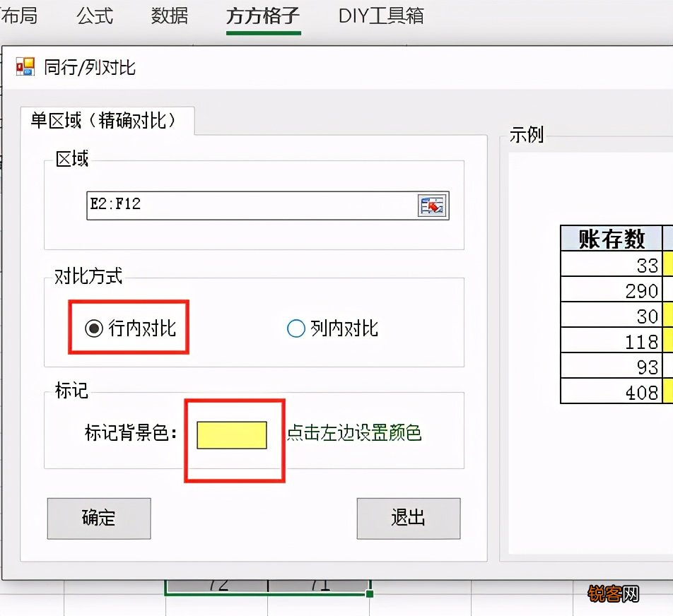Click the example cell showing 30

pos(611,315)
